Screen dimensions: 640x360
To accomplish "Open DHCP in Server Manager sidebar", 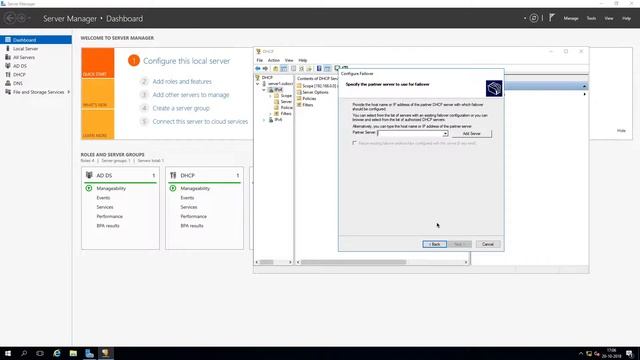I will [x=19, y=75].
